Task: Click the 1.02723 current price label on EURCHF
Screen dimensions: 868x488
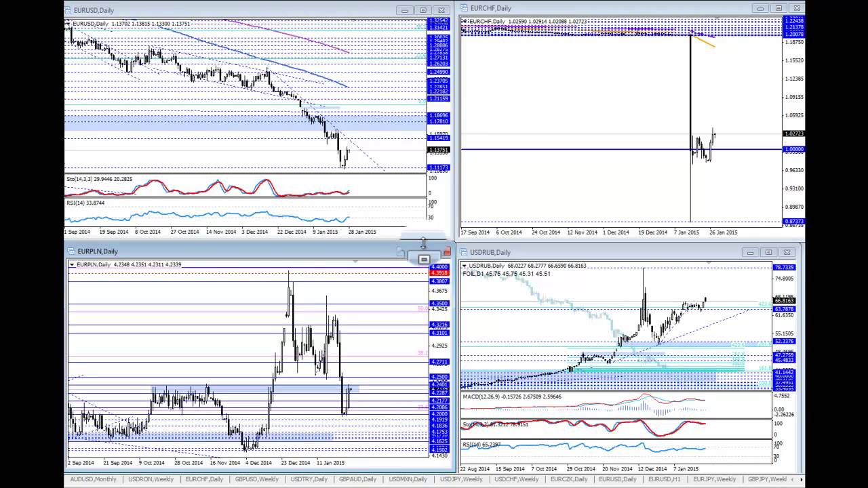Action: [793, 134]
